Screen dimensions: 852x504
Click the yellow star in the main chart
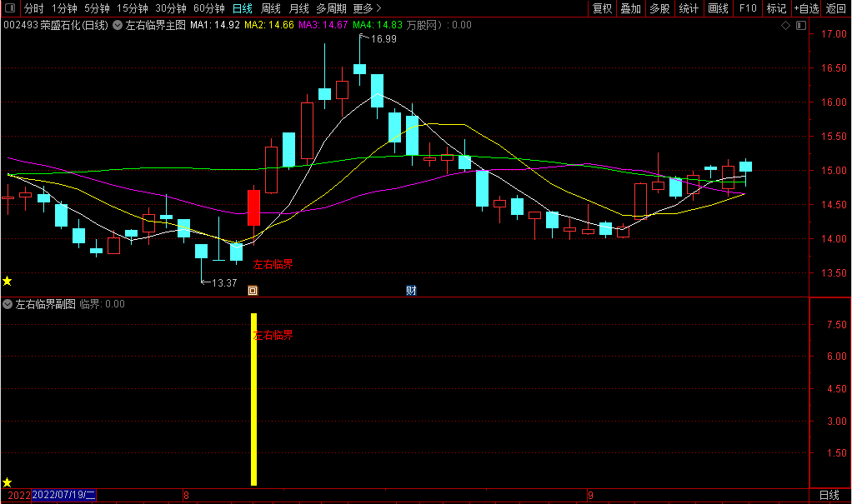7,281
